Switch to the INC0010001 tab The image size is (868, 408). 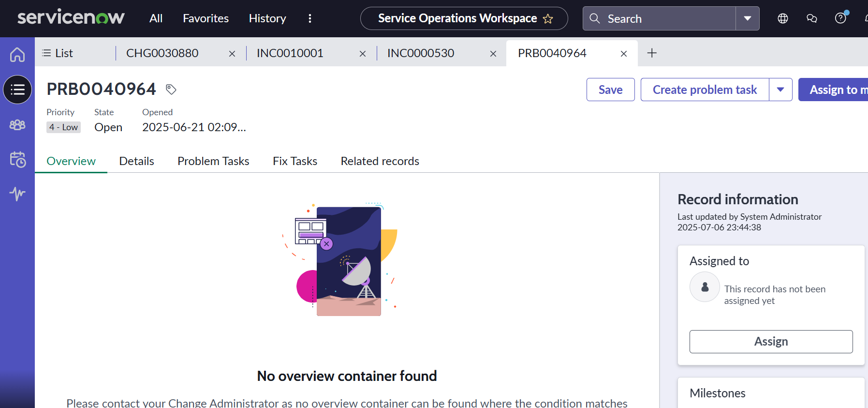click(290, 53)
